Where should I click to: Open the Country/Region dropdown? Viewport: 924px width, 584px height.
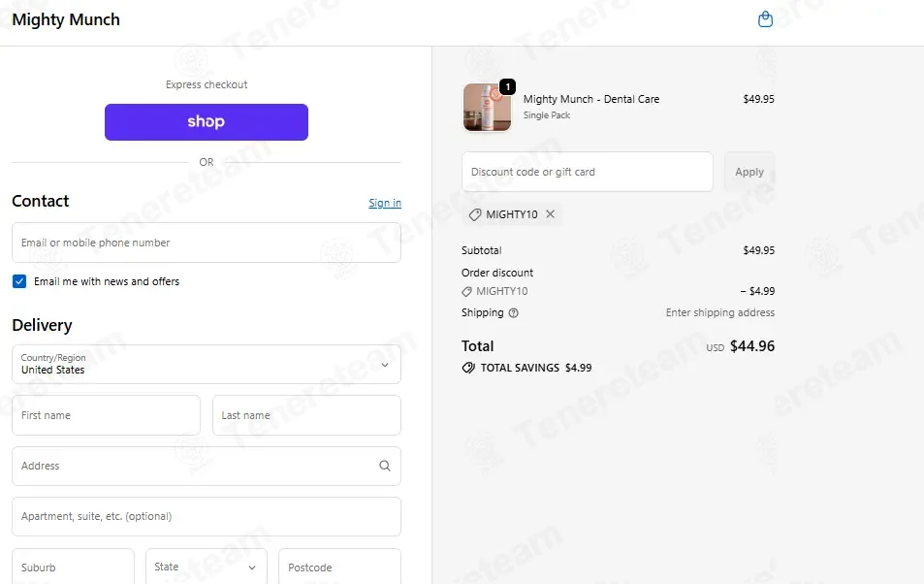[207, 365]
